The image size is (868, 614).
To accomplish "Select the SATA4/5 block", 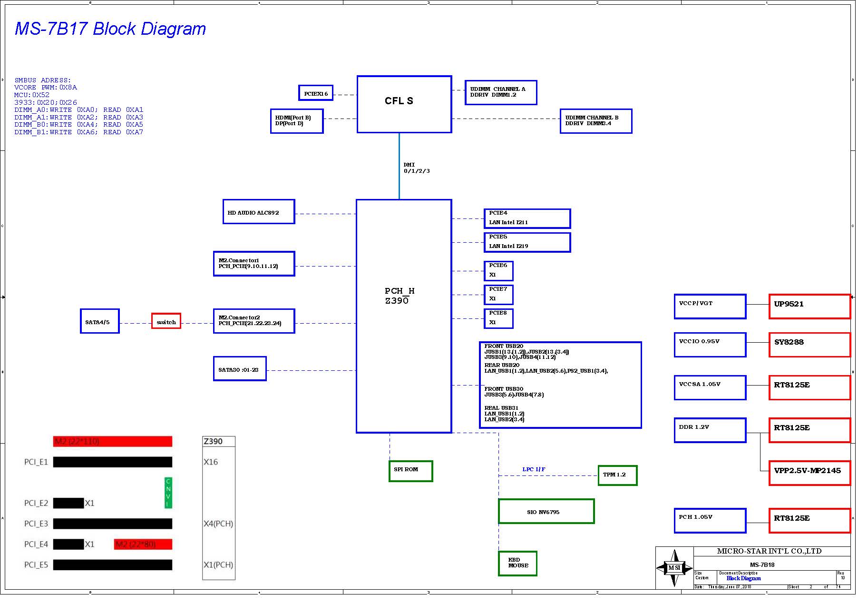I will (x=99, y=321).
